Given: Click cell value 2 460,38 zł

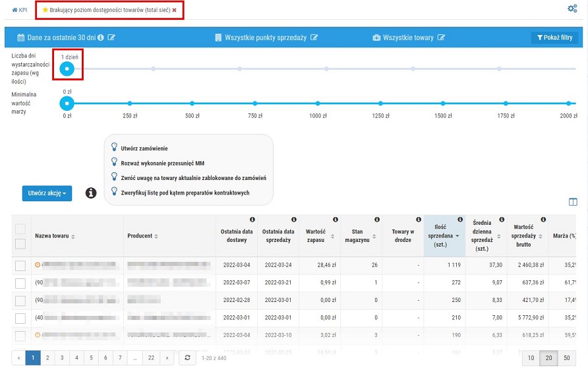Looking at the screenshot, I should pyautogui.click(x=531, y=265).
